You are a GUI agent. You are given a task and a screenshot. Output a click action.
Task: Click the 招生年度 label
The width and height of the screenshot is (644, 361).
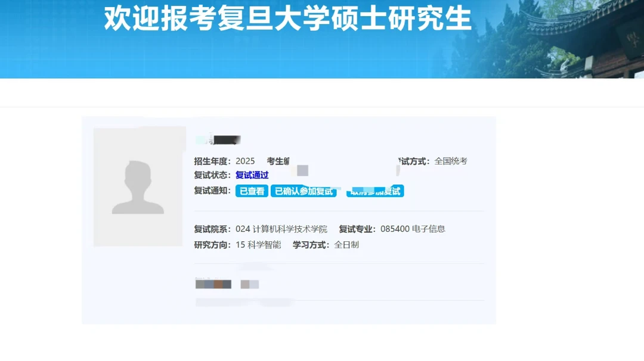212,161
